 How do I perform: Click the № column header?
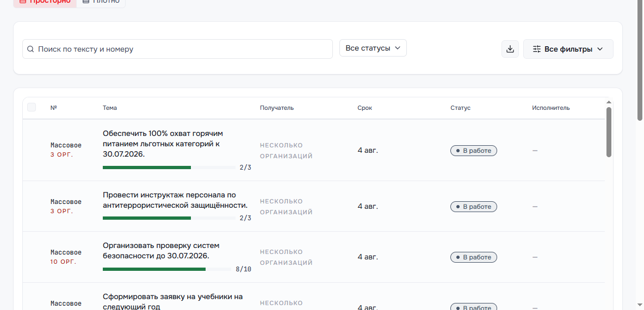tap(53, 108)
